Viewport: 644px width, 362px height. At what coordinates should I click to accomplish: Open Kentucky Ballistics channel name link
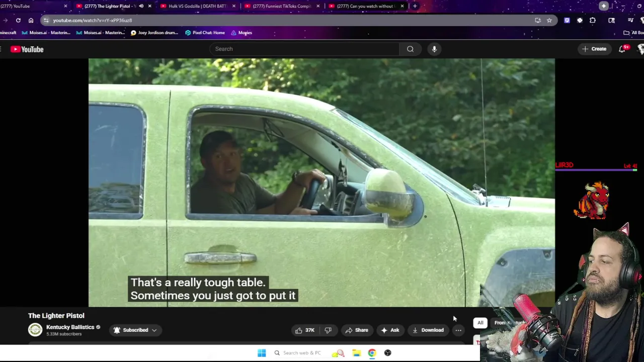70,327
